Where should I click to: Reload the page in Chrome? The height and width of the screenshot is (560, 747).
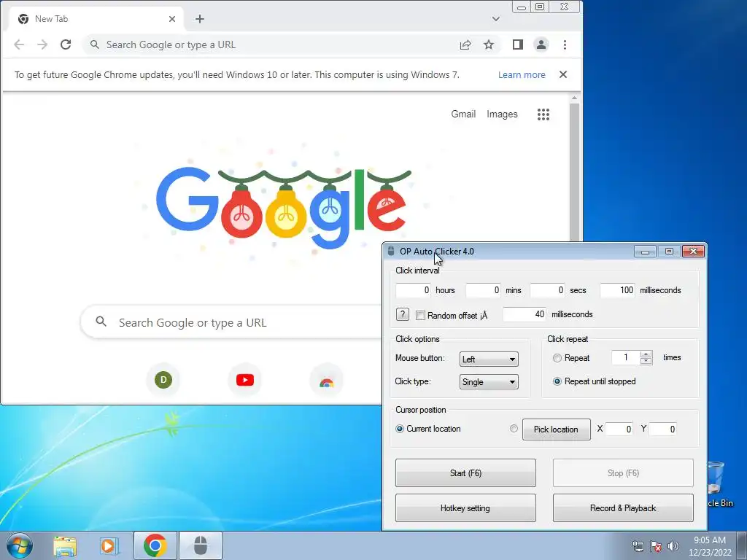66,44
